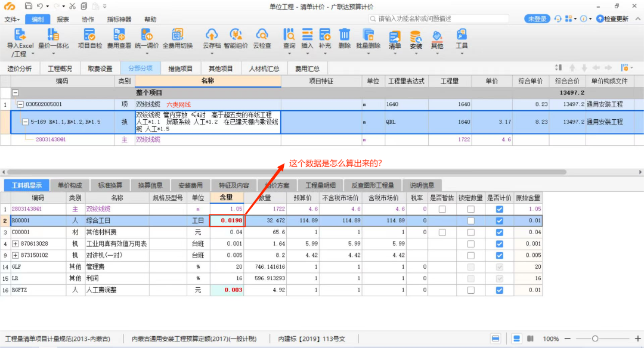Open the 导入Excel/工程 import tool
Viewport: 644px width, 348px height.
(x=20, y=43)
